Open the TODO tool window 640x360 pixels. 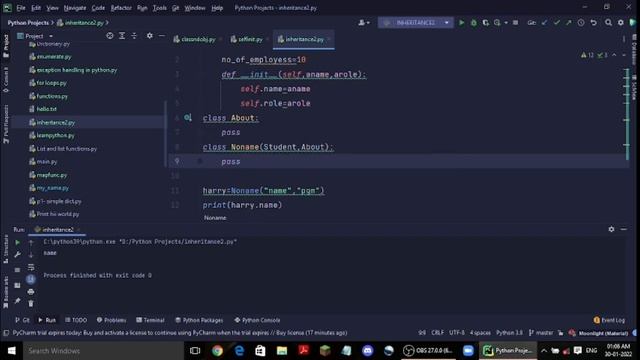click(x=76, y=320)
